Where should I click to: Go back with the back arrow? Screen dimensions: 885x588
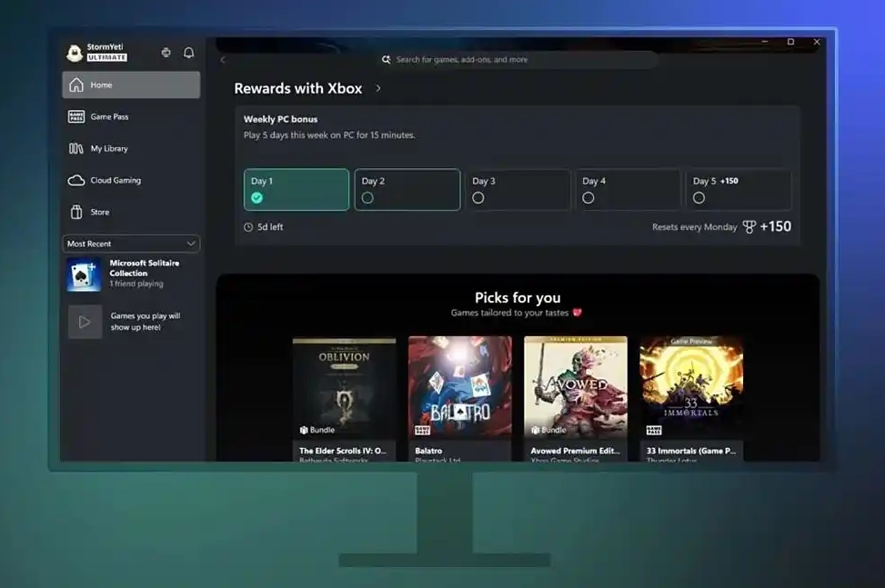[x=223, y=60]
